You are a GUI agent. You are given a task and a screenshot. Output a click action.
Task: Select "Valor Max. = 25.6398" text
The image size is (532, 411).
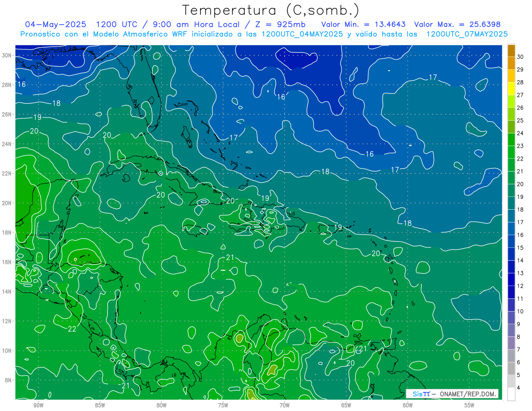457,24
